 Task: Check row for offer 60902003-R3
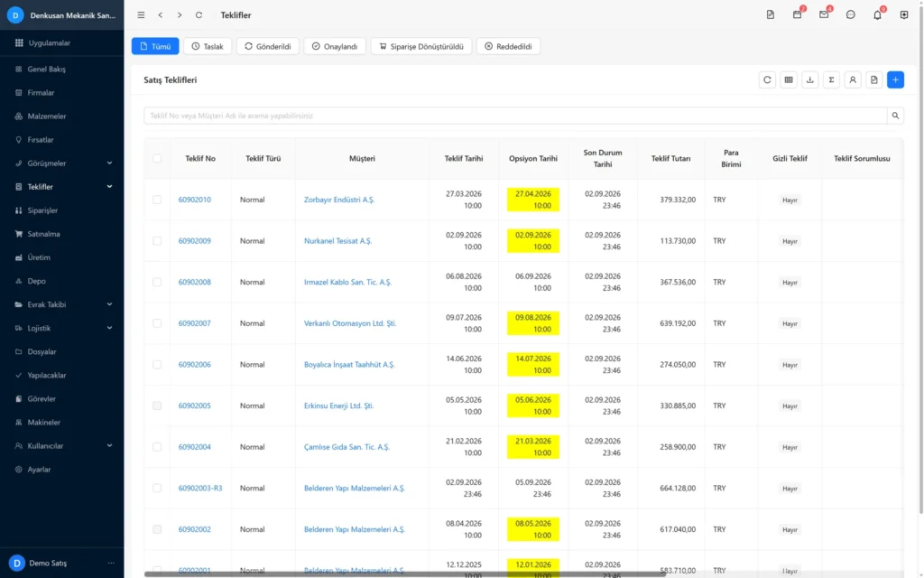point(157,489)
